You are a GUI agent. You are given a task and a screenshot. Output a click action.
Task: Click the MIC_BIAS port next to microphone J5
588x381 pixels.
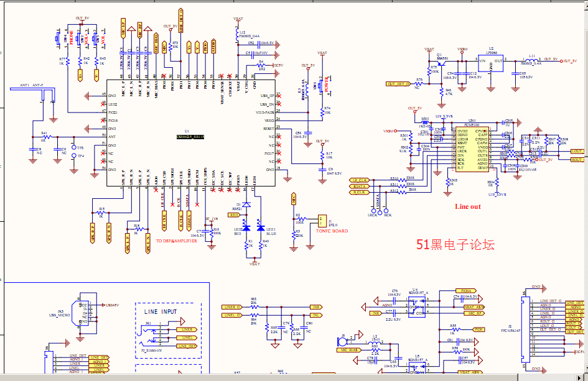pyautogui.click(x=349, y=350)
